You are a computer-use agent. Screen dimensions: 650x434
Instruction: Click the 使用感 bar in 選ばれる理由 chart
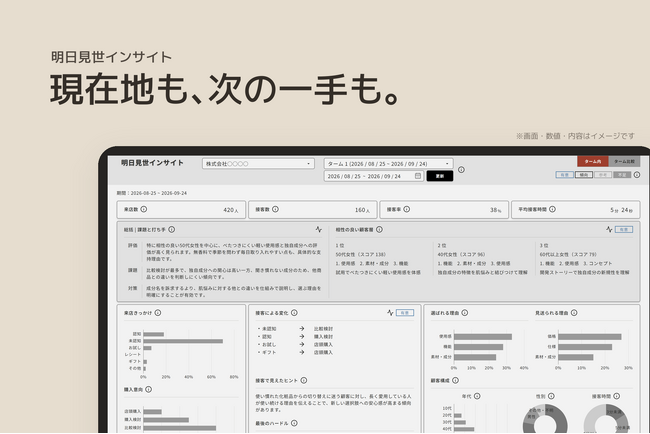click(x=483, y=337)
